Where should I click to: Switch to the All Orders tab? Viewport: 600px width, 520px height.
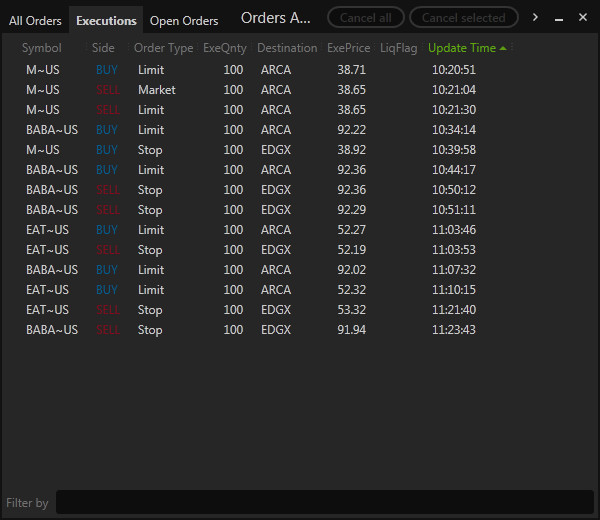tap(35, 21)
